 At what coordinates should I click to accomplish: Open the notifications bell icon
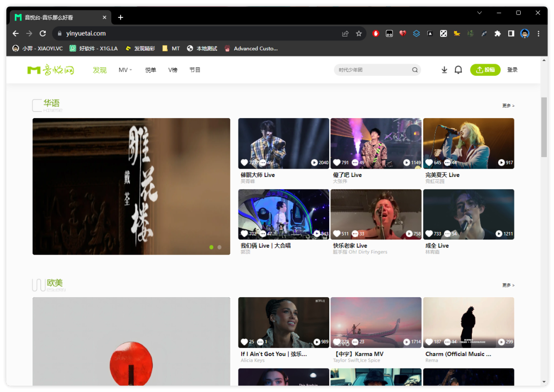(458, 70)
